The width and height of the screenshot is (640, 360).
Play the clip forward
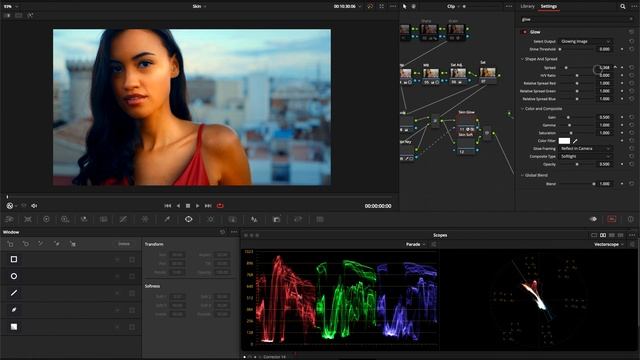click(x=198, y=206)
